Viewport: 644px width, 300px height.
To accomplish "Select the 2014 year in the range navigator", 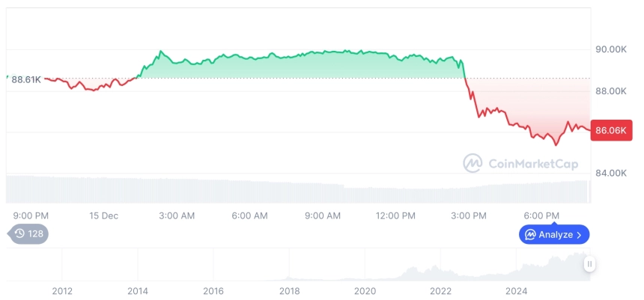I will (137, 291).
